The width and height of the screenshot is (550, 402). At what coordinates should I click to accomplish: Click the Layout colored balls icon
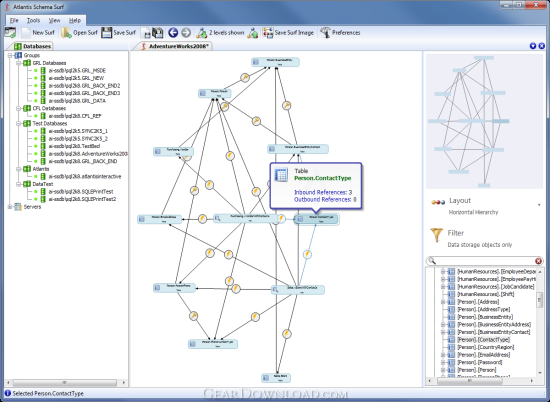point(438,202)
